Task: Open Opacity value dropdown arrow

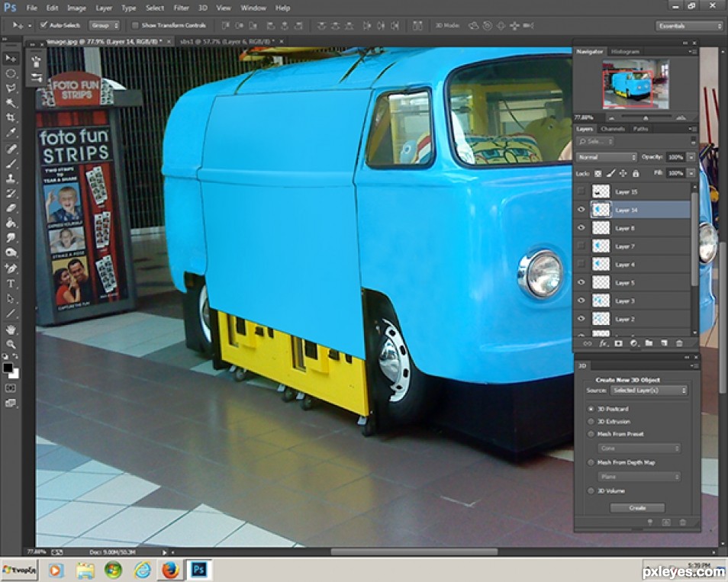Action: tap(691, 157)
